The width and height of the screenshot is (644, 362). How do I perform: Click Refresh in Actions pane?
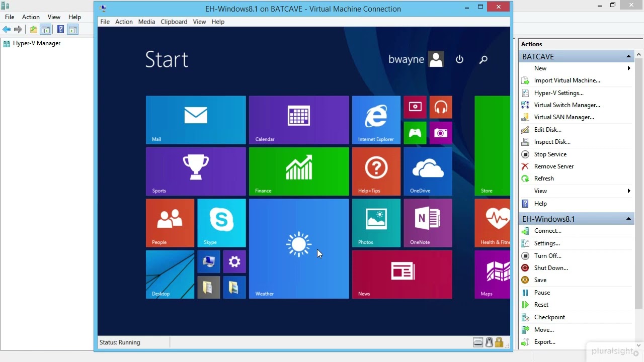(x=544, y=178)
